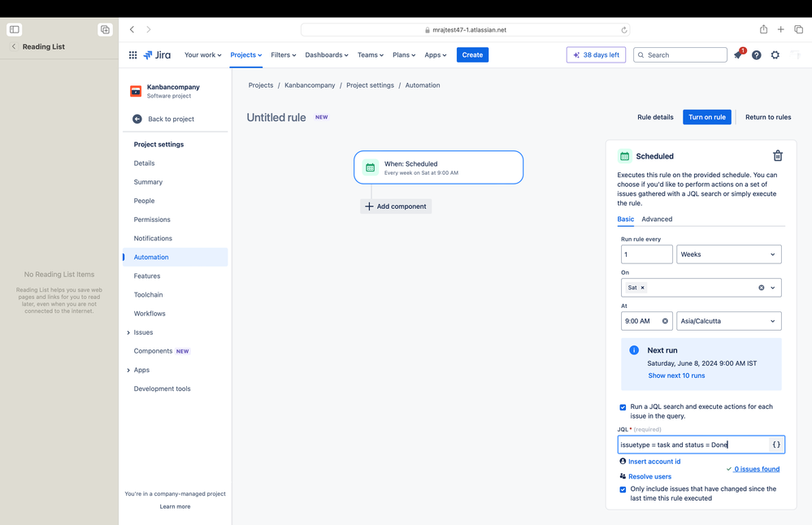Screen dimensions: 812x525
Task: Click Return to rules
Action: point(768,118)
